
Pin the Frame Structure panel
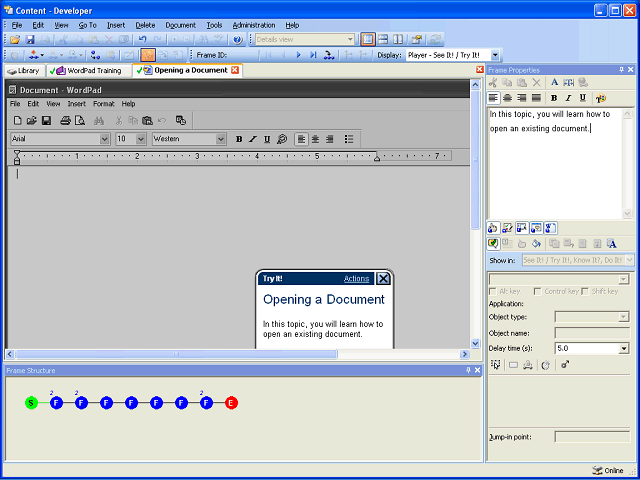tap(468, 370)
